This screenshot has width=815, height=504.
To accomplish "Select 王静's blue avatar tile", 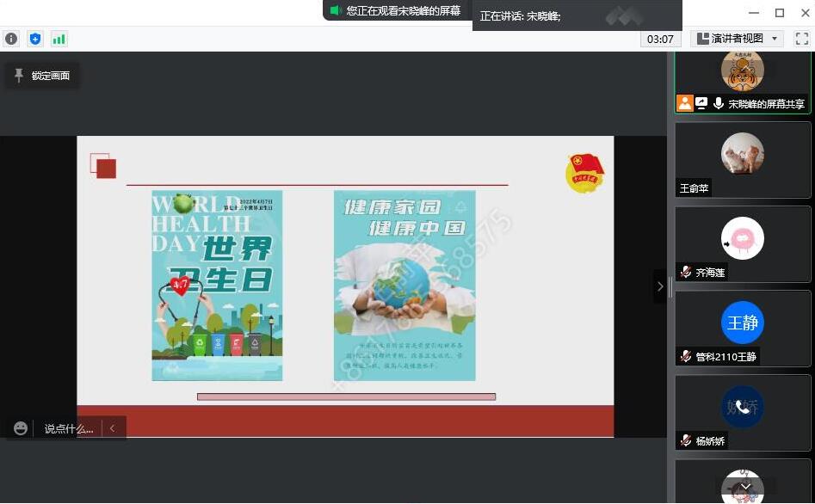I will [742, 323].
